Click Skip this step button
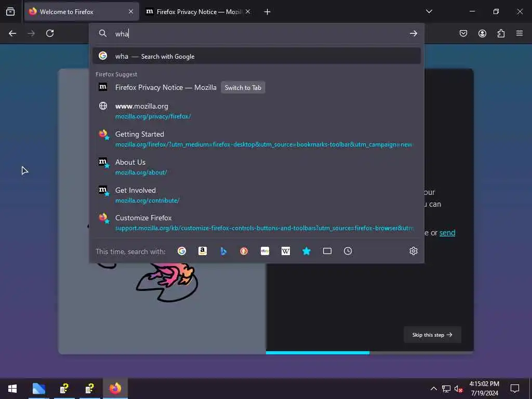Image resolution: width=532 pixels, height=399 pixels. [x=432, y=335]
